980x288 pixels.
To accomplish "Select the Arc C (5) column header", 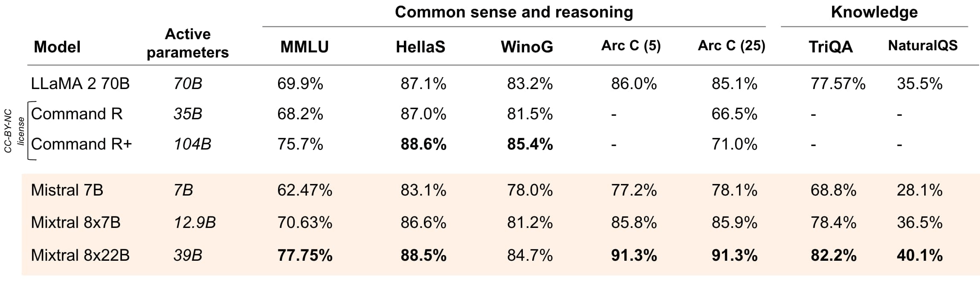I will (x=631, y=46).
